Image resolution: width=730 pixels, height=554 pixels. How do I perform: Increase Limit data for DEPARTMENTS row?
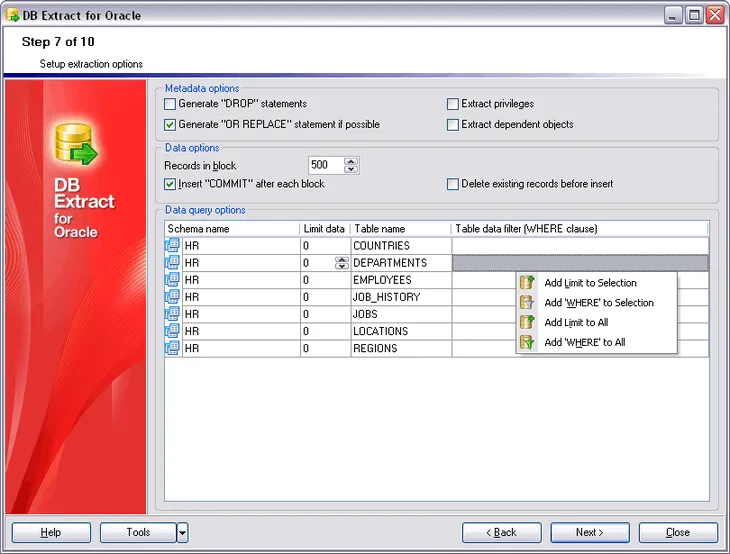point(342,259)
